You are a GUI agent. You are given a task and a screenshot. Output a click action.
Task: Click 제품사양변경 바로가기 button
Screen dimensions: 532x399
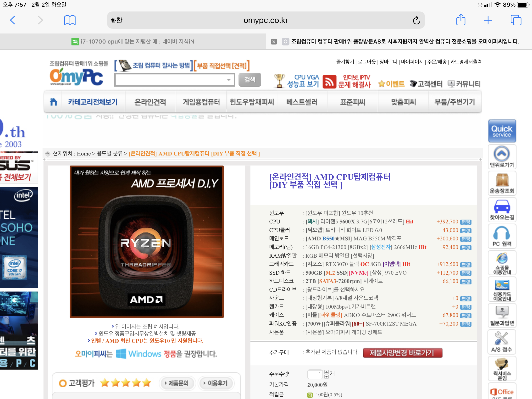pos(402,353)
